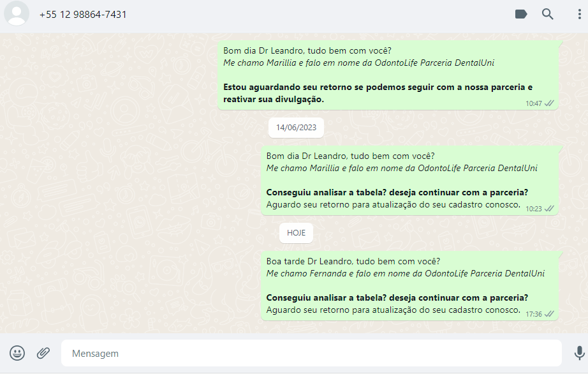Click the contact's profile avatar

(17, 14)
